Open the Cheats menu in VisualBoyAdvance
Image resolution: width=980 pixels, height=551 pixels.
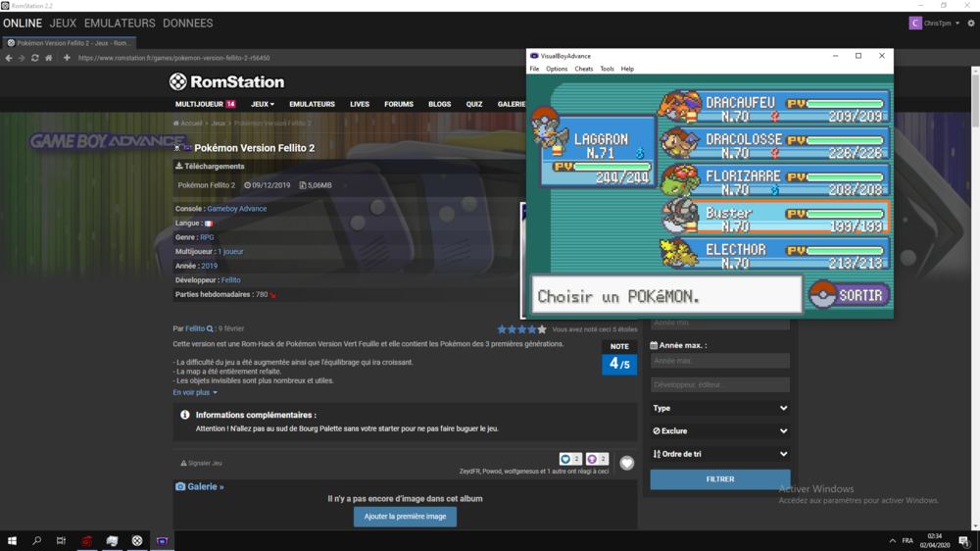[x=583, y=69]
